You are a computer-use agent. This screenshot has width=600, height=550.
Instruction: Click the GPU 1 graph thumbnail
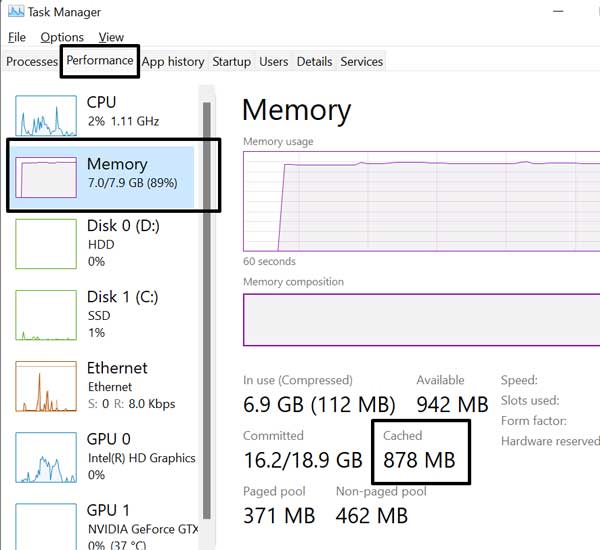tap(46, 525)
